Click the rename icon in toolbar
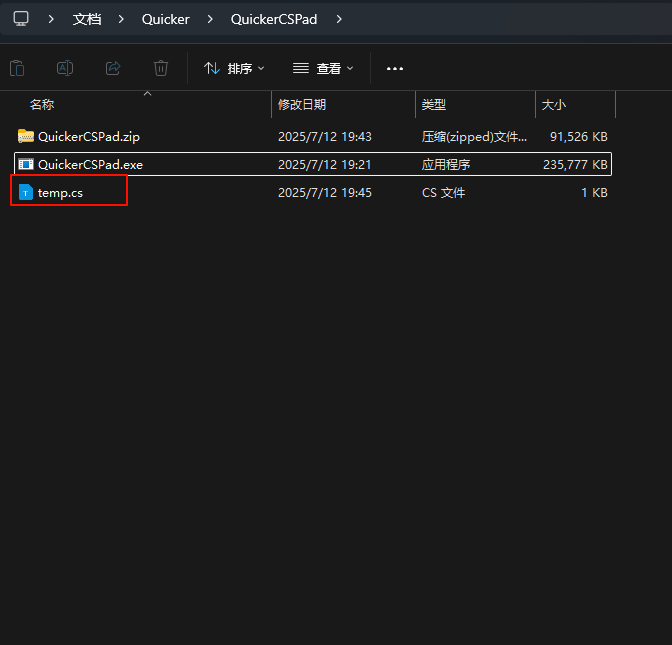Viewport: 672px width, 645px height. point(65,68)
